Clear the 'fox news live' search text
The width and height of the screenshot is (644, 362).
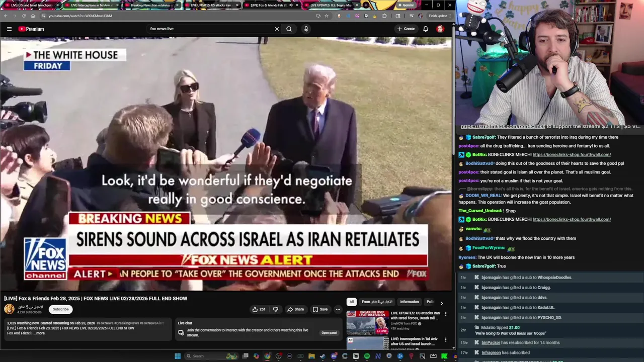[277, 29]
